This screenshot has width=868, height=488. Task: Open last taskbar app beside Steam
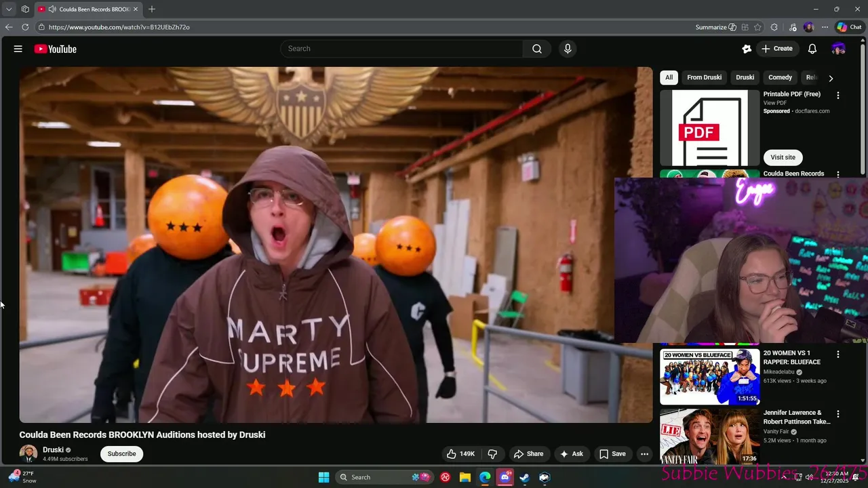coord(544,477)
